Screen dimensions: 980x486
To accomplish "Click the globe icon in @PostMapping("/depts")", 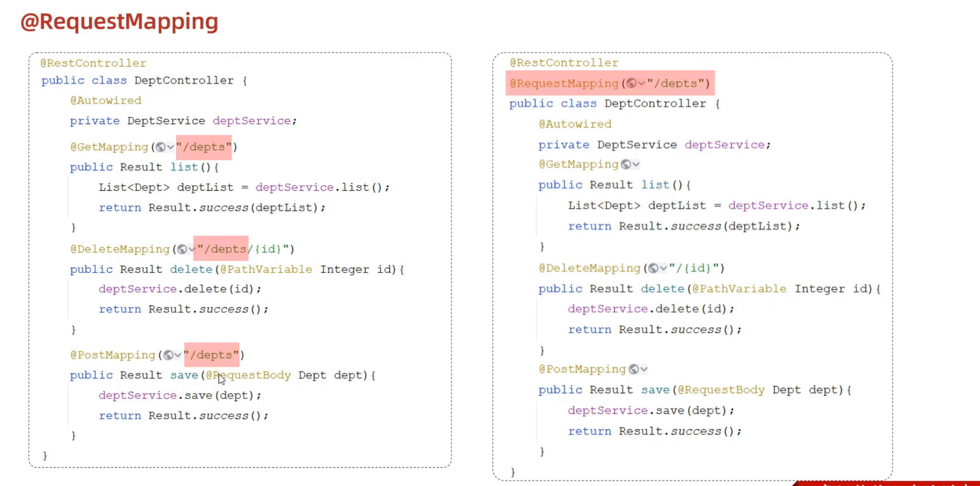I will 168,355.
